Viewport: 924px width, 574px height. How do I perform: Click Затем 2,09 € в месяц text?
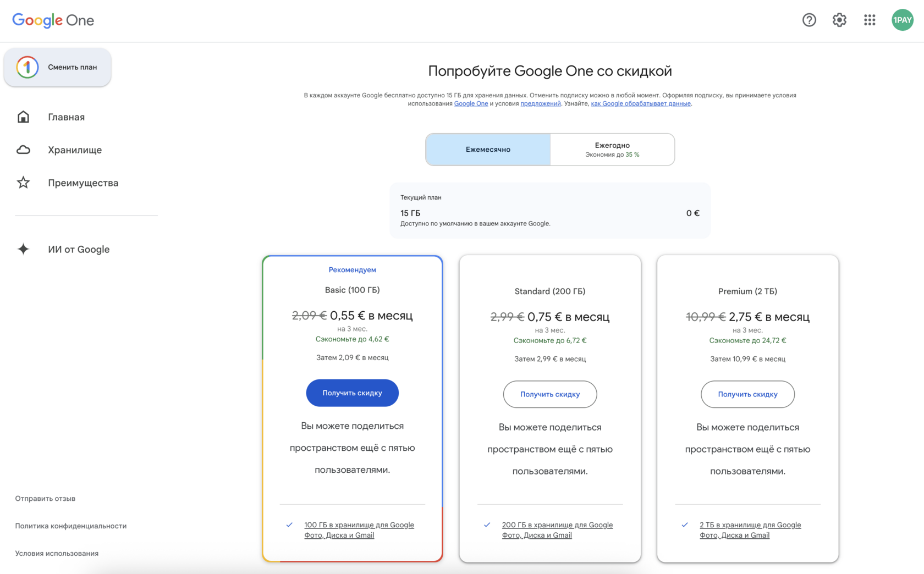353,358
